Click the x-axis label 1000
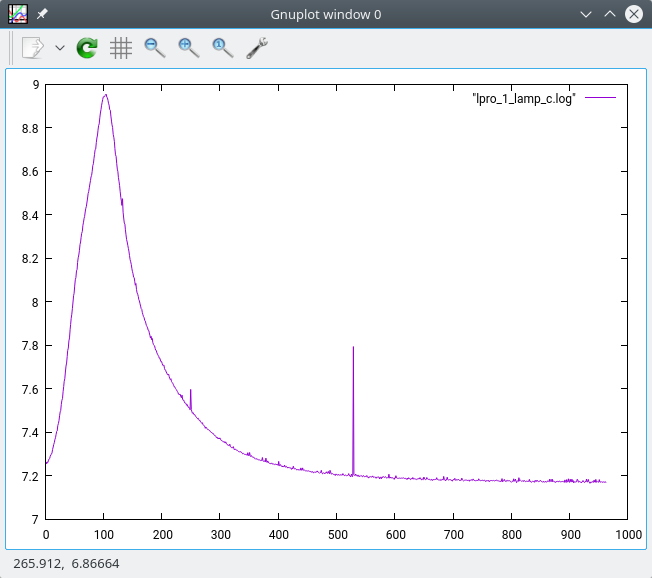Viewport: 652px width, 578px height. coord(628,534)
